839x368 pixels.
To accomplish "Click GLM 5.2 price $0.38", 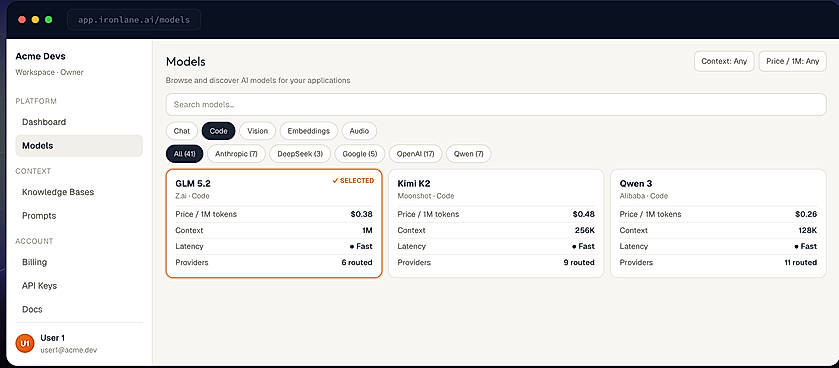I will 362,214.
